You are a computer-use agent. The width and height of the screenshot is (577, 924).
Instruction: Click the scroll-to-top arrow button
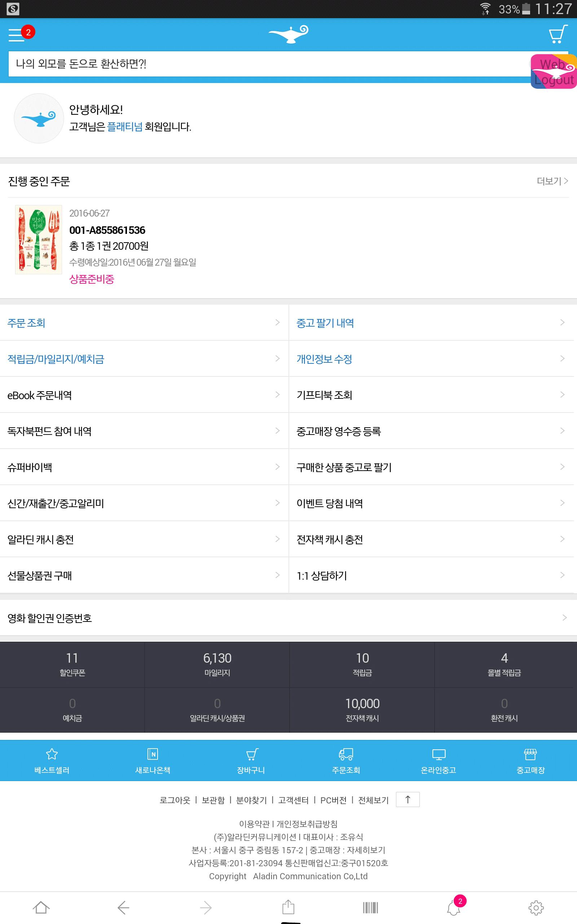pyautogui.click(x=408, y=799)
